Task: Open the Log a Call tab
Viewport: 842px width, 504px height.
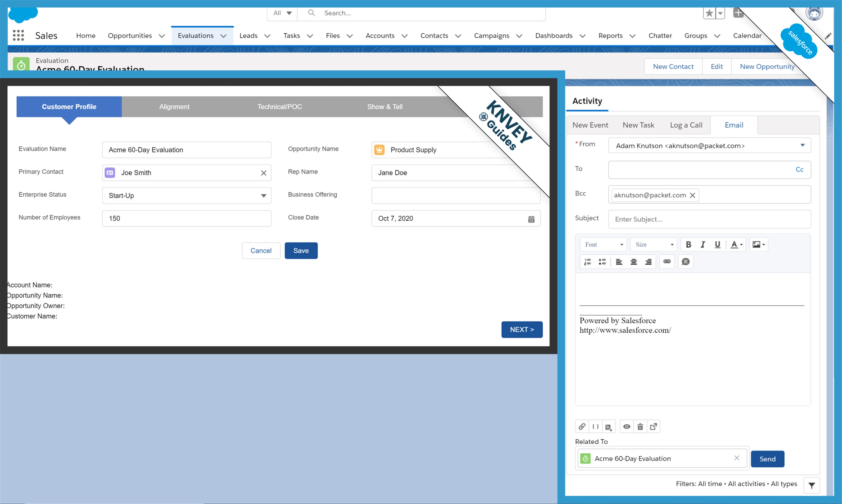Action: [686, 125]
